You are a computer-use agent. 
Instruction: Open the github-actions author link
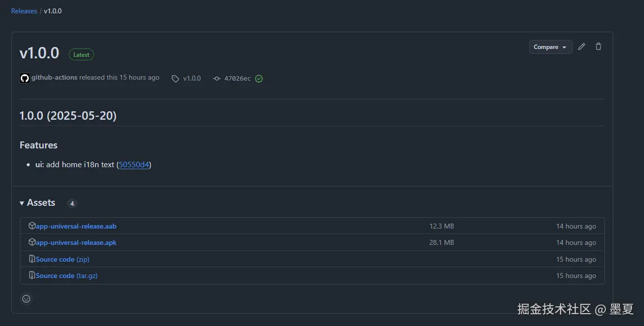point(54,77)
